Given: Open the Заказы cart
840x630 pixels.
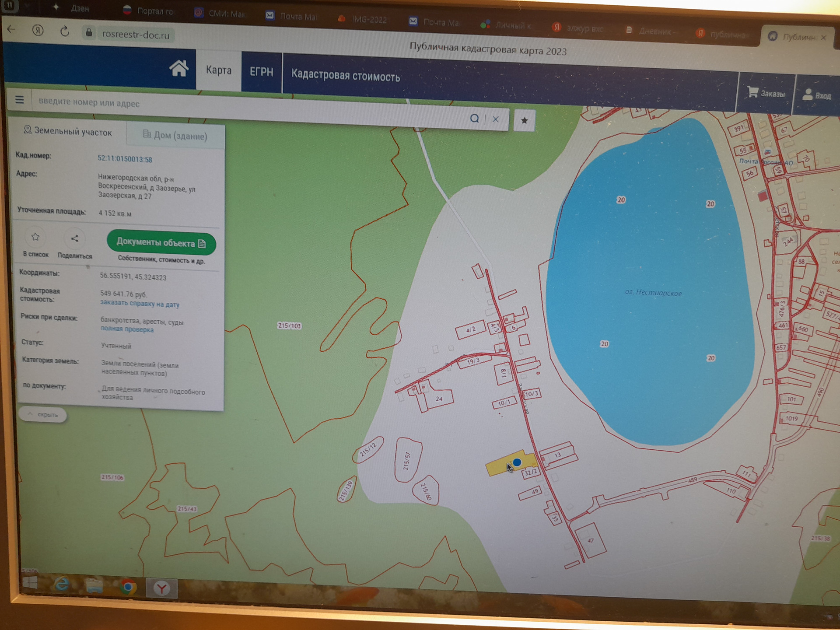Looking at the screenshot, I should tap(766, 93).
